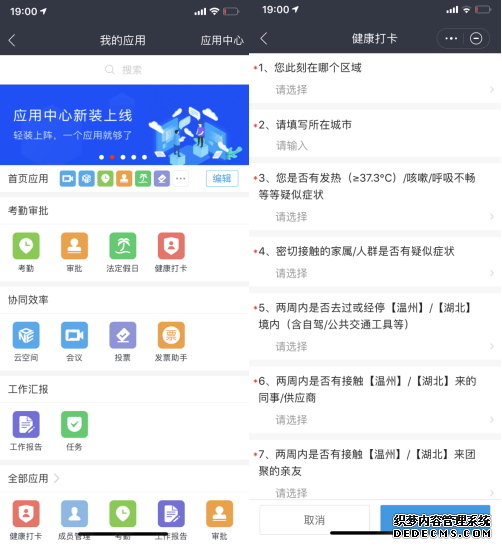Tap the small green clock icon in 首页应用
Viewport: 502px width, 548px height.
tap(105, 179)
